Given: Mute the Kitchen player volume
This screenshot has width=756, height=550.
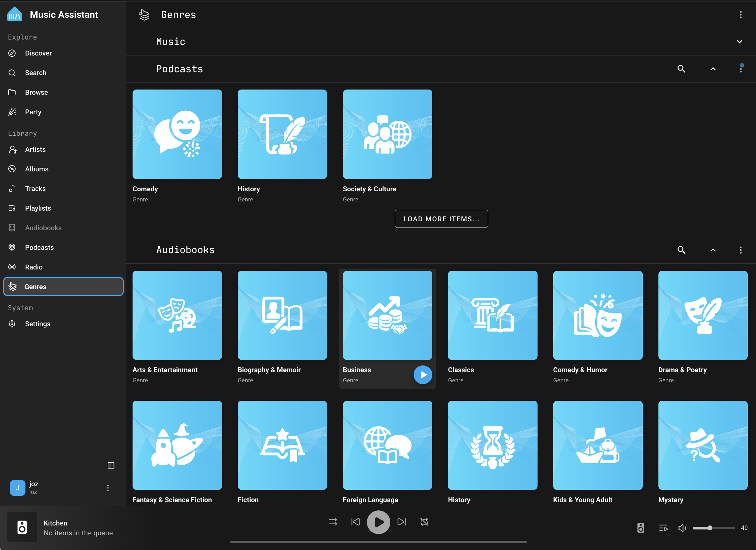Looking at the screenshot, I should [682, 528].
